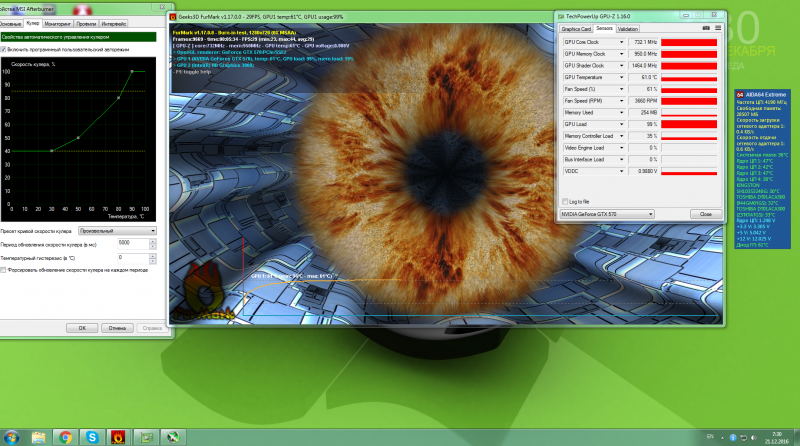Open Skype from the taskbar
This screenshot has width=800, height=446.
pos(92,437)
